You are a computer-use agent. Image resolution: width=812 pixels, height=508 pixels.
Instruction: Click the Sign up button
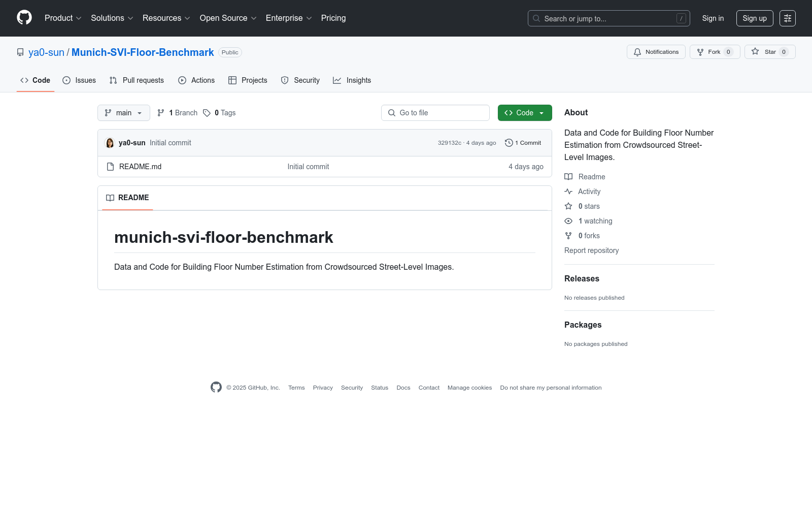[x=755, y=18]
